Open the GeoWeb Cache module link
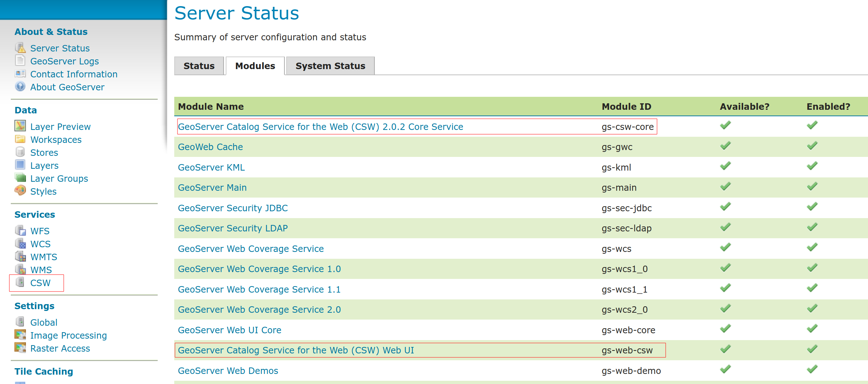Image resolution: width=868 pixels, height=384 pixels. [x=210, y=147]
